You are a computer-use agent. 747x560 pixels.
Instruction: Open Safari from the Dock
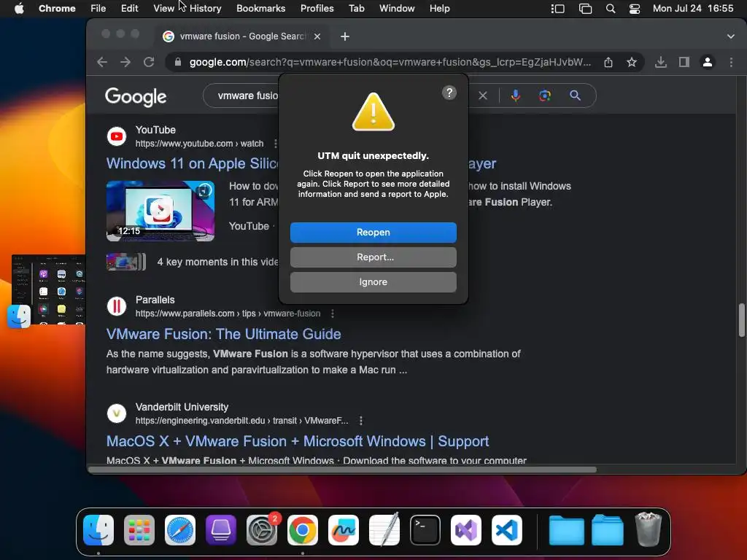click(x=180, y=530)
